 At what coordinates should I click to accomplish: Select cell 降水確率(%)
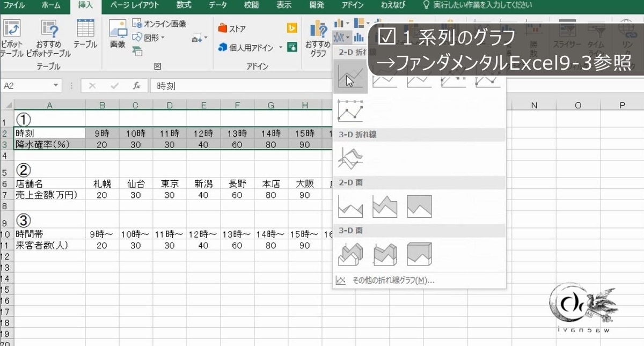tap(49, 144)
